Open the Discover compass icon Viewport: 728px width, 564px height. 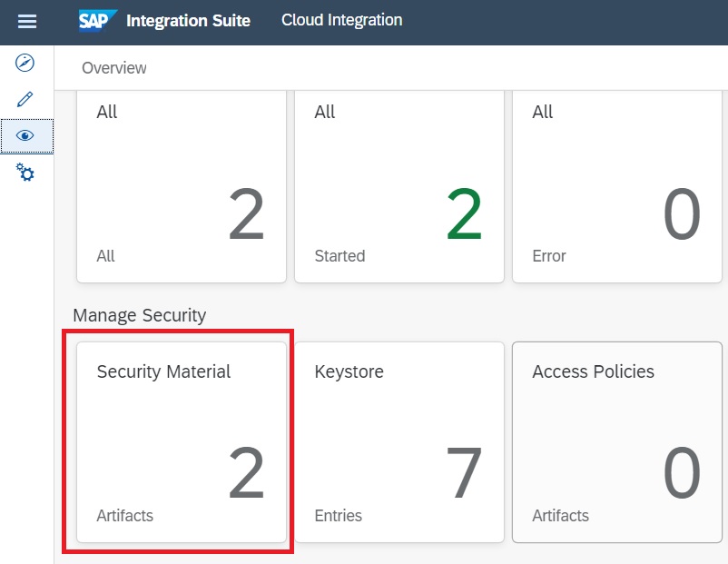click(26, 63)
